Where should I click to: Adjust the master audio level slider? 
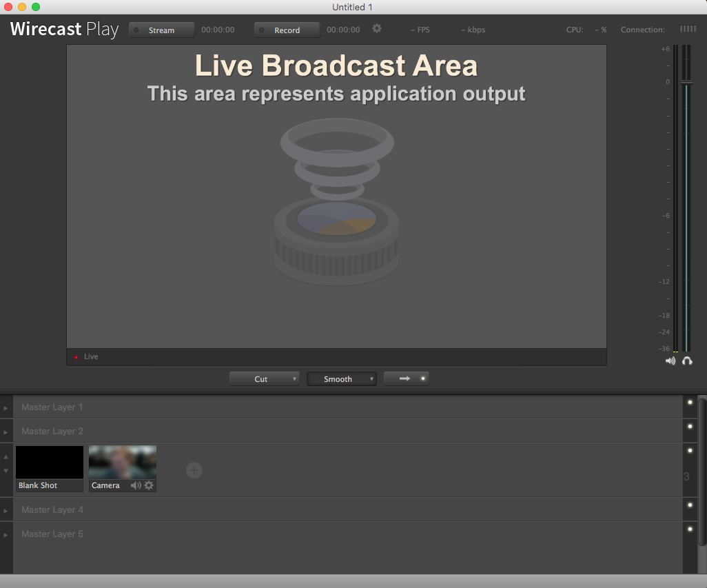tap(687, 83)
